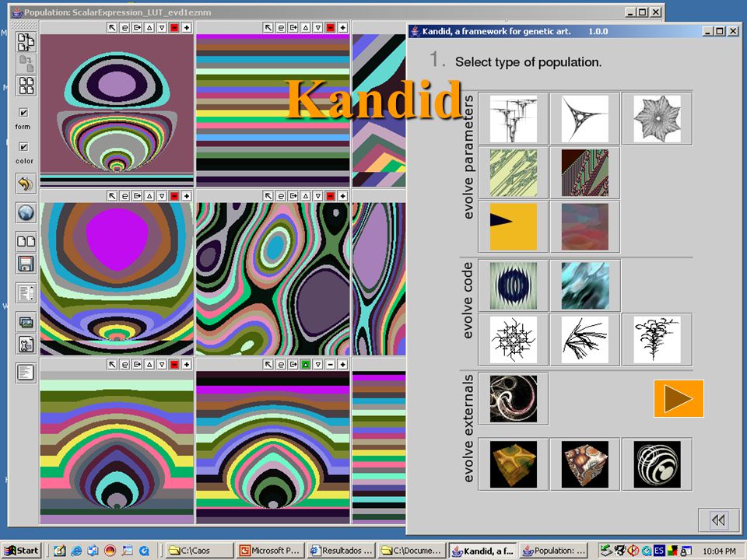Click the white minus button beside the green triangle

click(x=330, y=364)
